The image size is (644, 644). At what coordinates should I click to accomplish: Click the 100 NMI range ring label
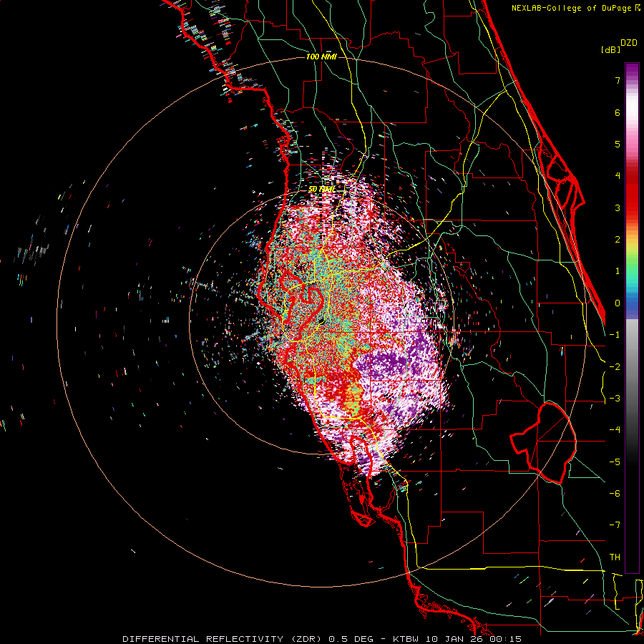click(x=321, y=57)
